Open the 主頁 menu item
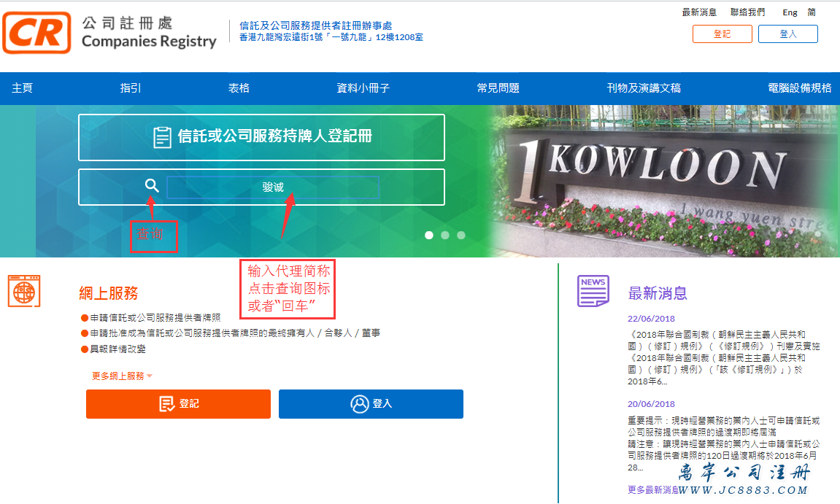The width and height of the screenshot is (840, 504). point(22,88)
